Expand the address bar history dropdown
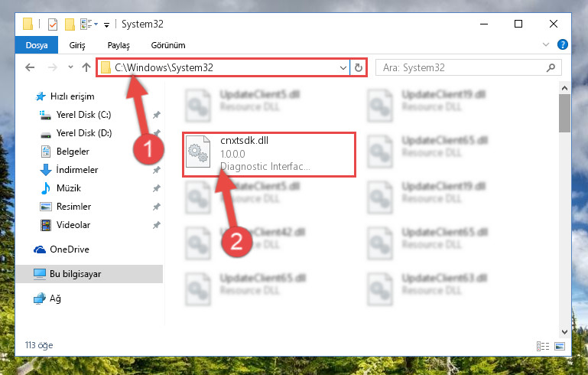This screenshot has height=375, width=588. click(343, 68)
